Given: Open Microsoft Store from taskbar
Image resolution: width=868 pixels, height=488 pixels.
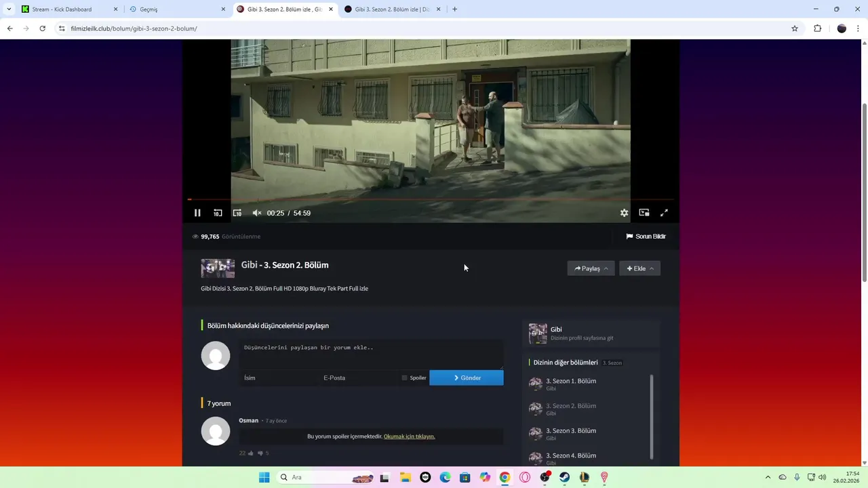Looking at the screenshot, I should pos(465,477).
